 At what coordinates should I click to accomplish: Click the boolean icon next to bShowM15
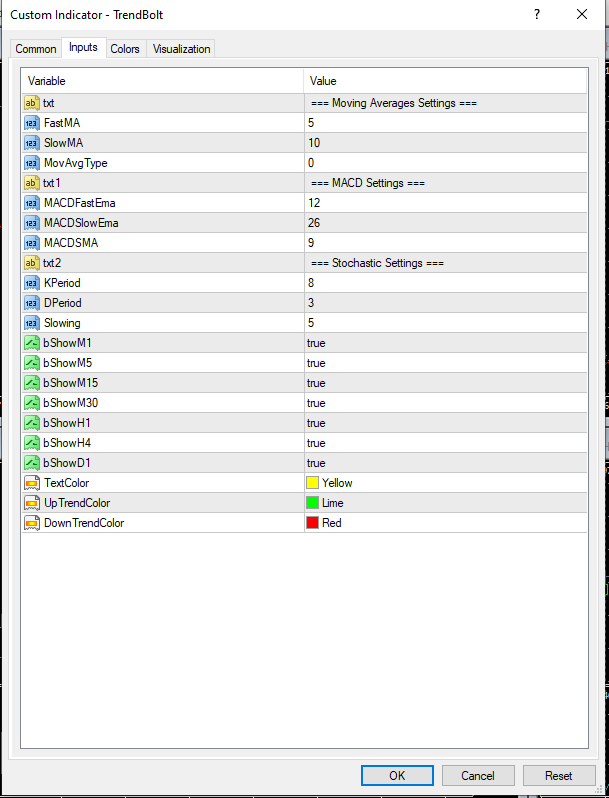[x=32, y=383]
